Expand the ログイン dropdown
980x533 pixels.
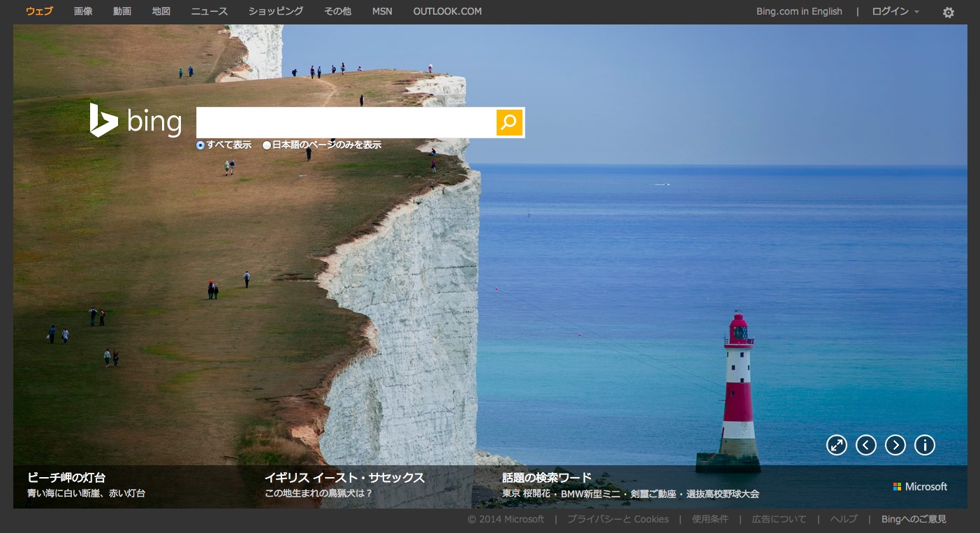[x=895, y=11]
